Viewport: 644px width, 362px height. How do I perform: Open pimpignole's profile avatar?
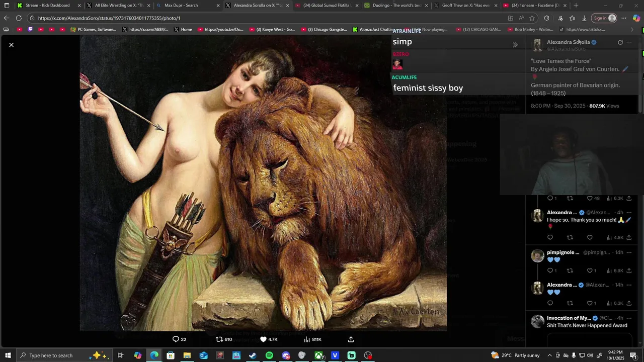(x=537, y=255)
